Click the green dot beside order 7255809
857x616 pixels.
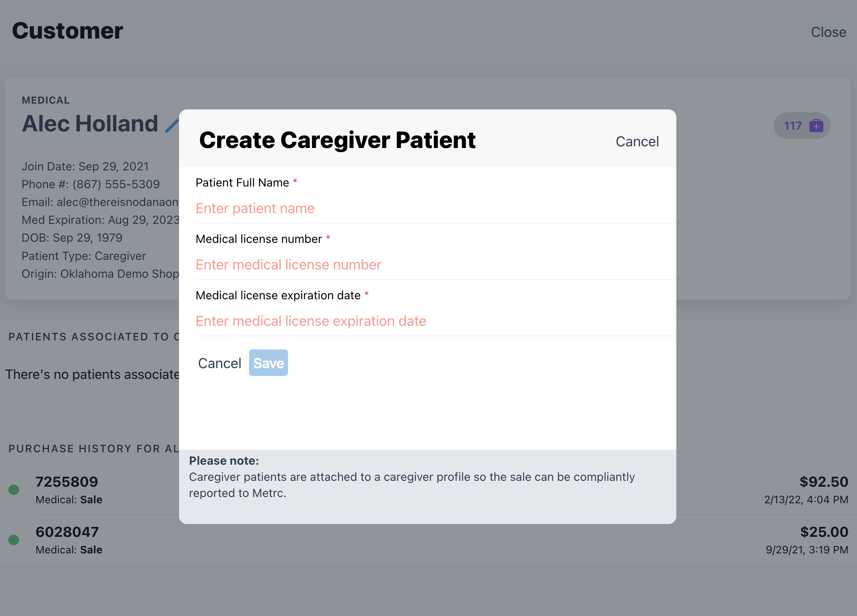pos(14,490)
